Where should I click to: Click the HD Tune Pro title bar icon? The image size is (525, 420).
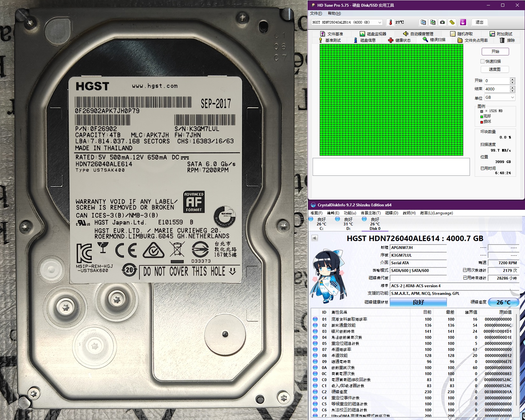[x=312, y=5]
